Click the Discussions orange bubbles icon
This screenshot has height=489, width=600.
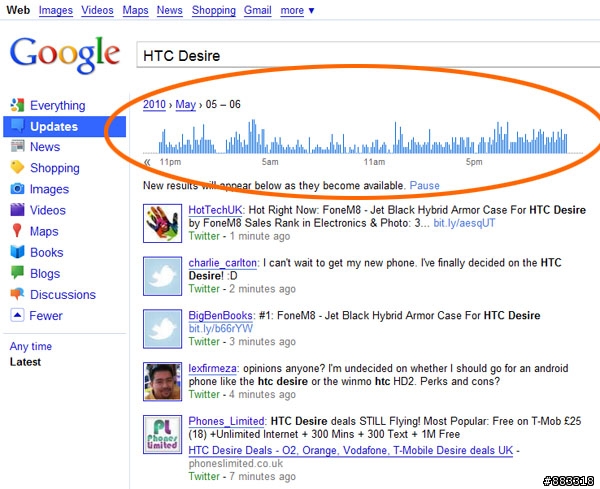pos(17,294)
